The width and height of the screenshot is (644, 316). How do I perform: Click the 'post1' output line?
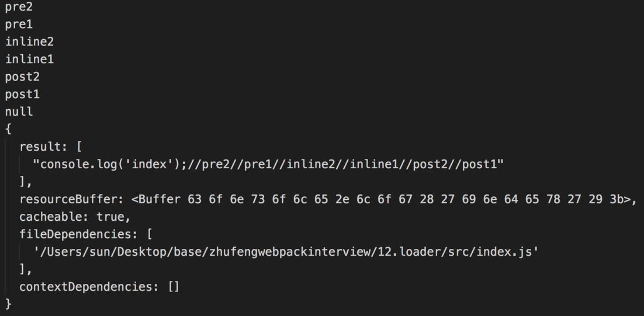coord(22,95)
